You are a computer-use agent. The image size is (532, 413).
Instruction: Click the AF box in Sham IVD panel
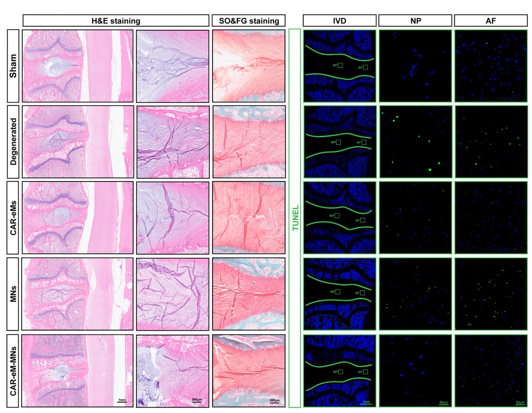pos(365,67)
